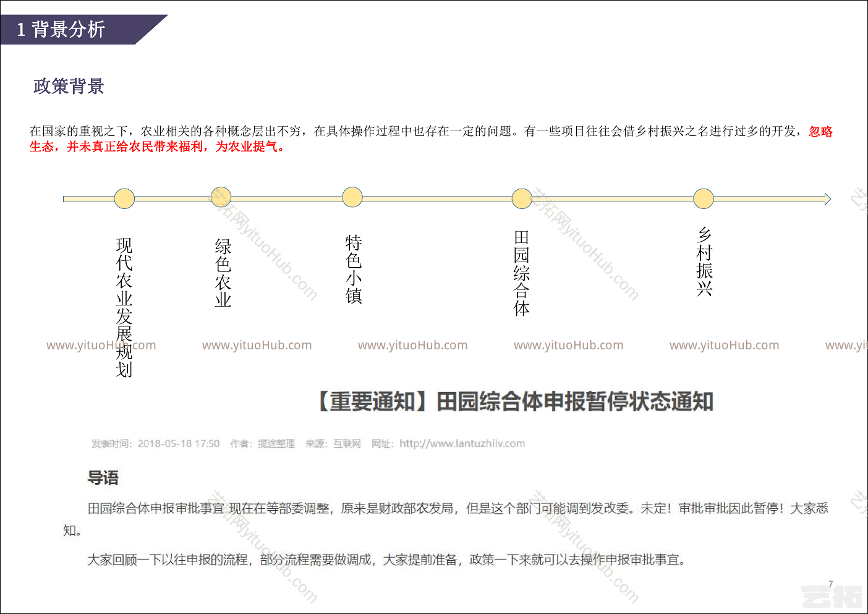Viewport: 868px width, 614px height.
Task: Click the 来源: 互联网 source text
Action: pos(333,443)
